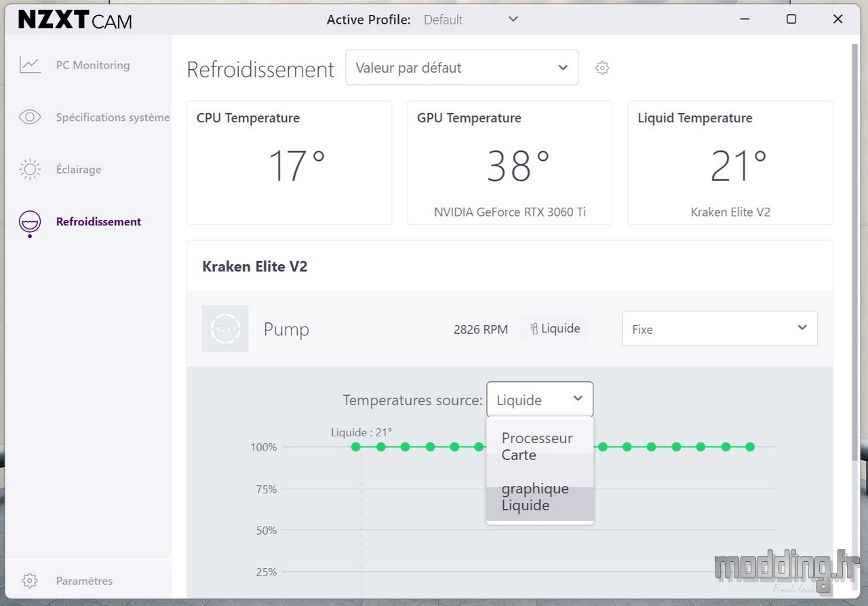Click the 2826 RPM pump speed value
The height and width of the screenshot is (606, 868).
(481, 329)
